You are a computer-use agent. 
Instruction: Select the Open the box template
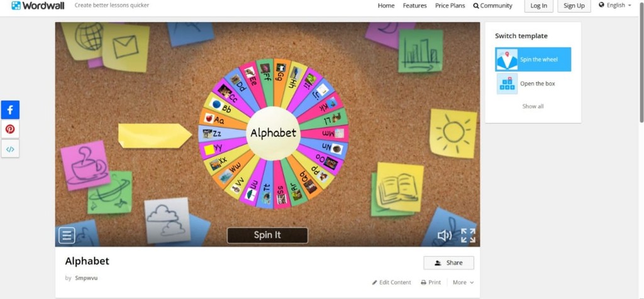(533, 84)
